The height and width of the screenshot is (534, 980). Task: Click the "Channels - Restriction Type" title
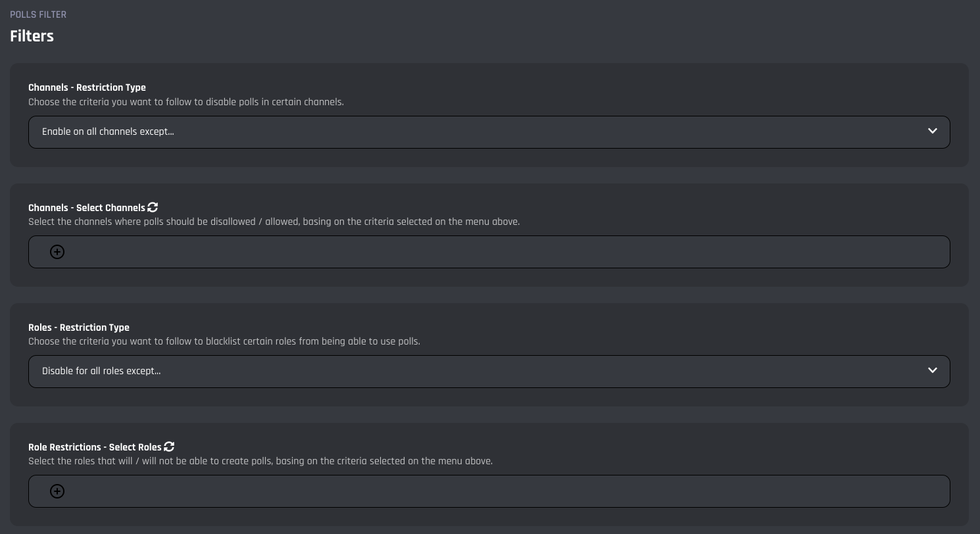[87, 87]
